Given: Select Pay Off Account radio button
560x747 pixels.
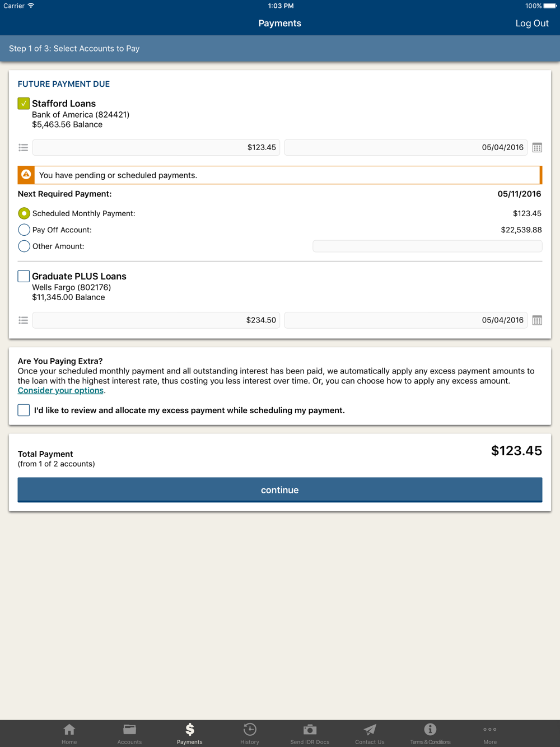Looking at the screenshot, I should tap(24, 230).
